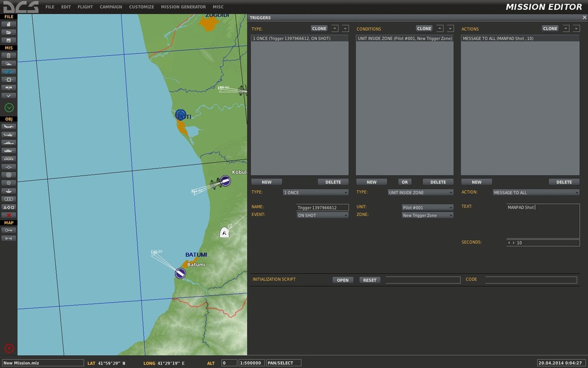Select the ship group placement tool
This screenshot has height=368, width=588.
pyautogui.click(x=9, y=142)
